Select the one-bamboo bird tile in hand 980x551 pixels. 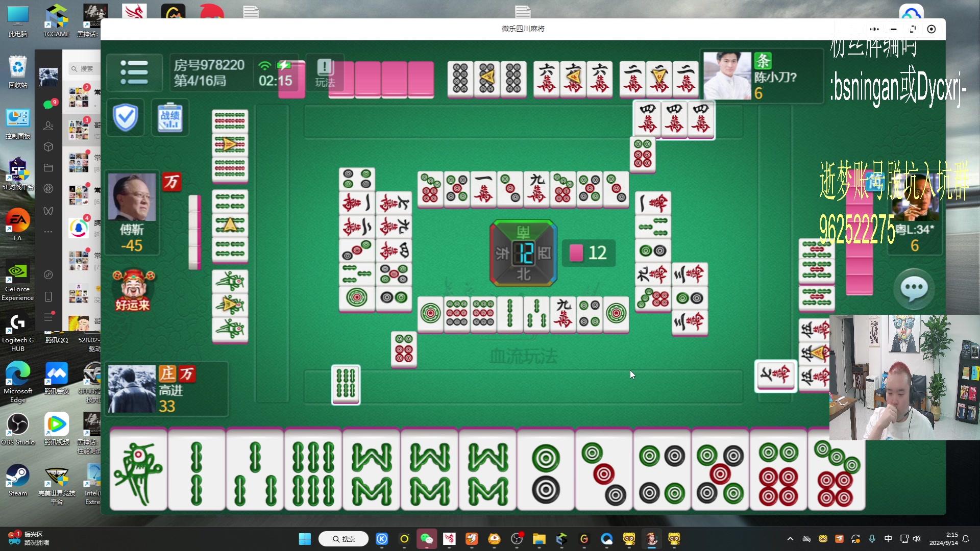(x=138, y=470)
